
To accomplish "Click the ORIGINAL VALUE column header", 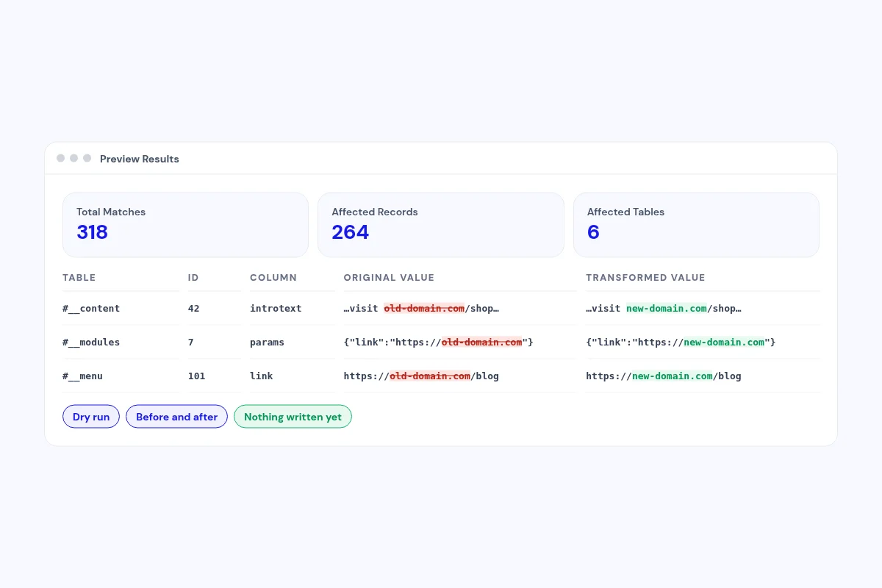I will click(x=389, y=278).
